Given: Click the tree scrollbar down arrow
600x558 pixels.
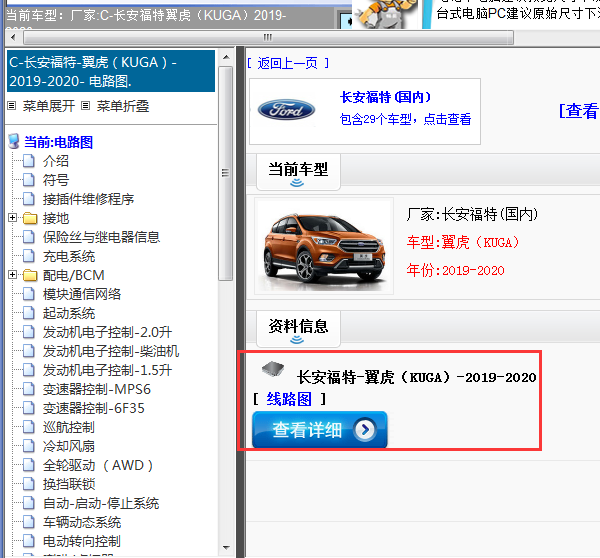Looking at the screenshot, I should coord(226,548).
